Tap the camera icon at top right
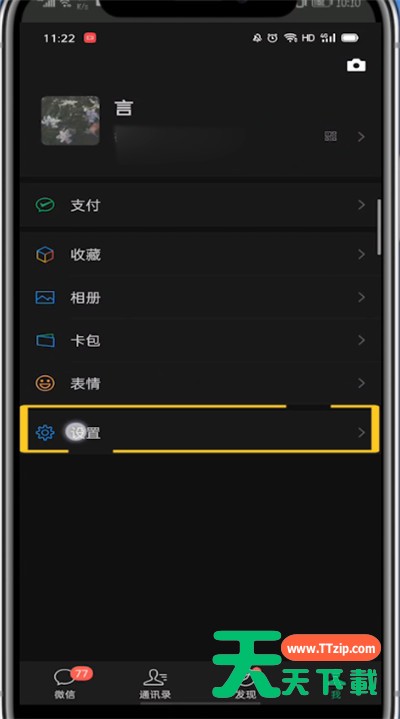This screenshot has width=400, height=719. point(356,66)
